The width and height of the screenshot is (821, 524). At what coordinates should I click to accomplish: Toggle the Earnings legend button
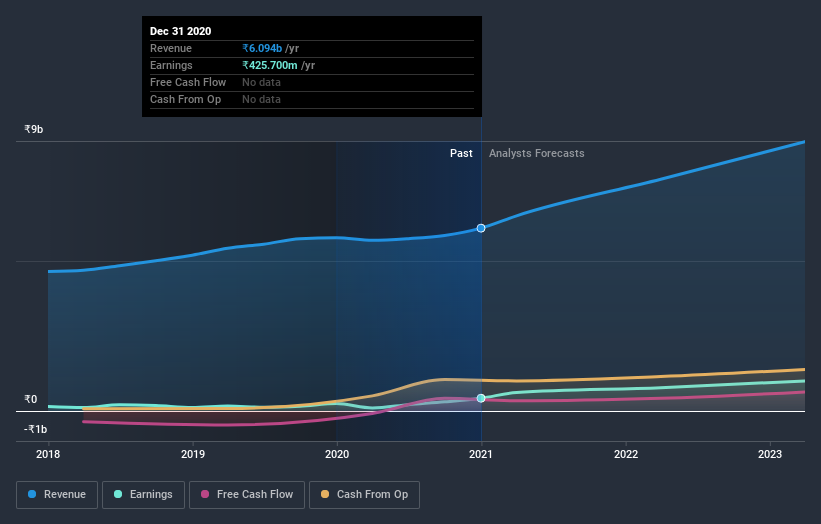143,495
